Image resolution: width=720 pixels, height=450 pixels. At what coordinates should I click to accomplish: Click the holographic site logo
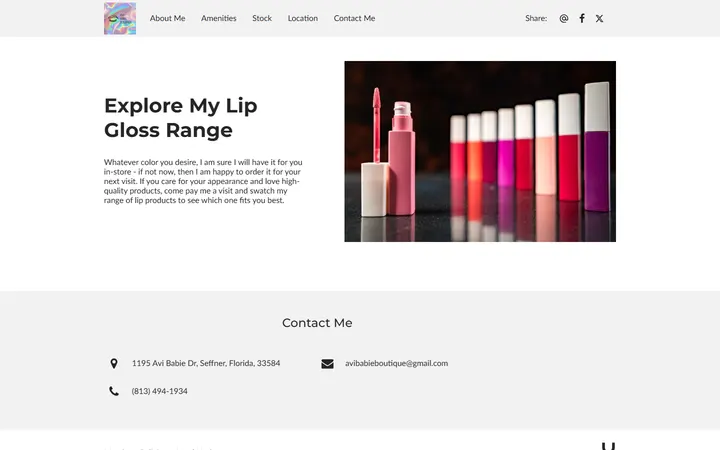click(x=120, y=18)
